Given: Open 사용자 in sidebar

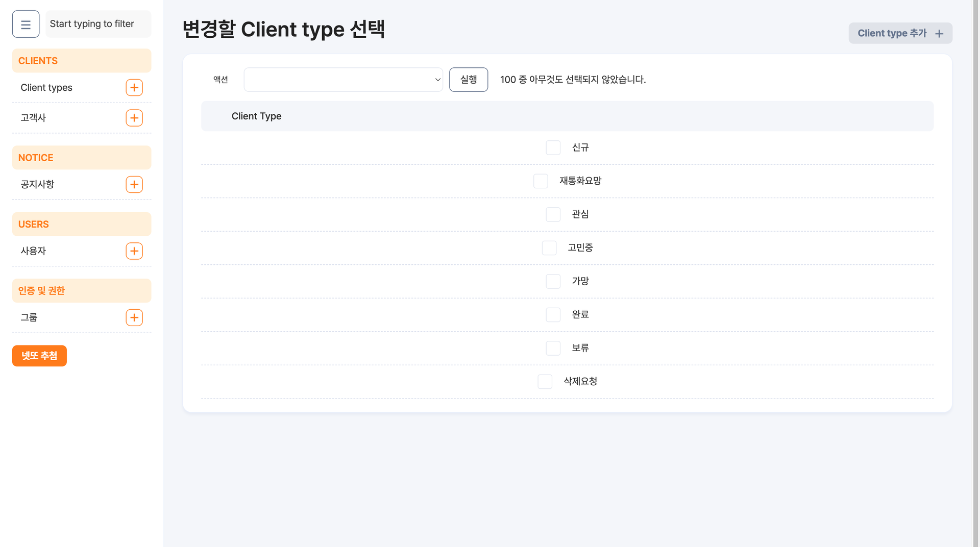Looking at the screenshot, I should [33, 251].
